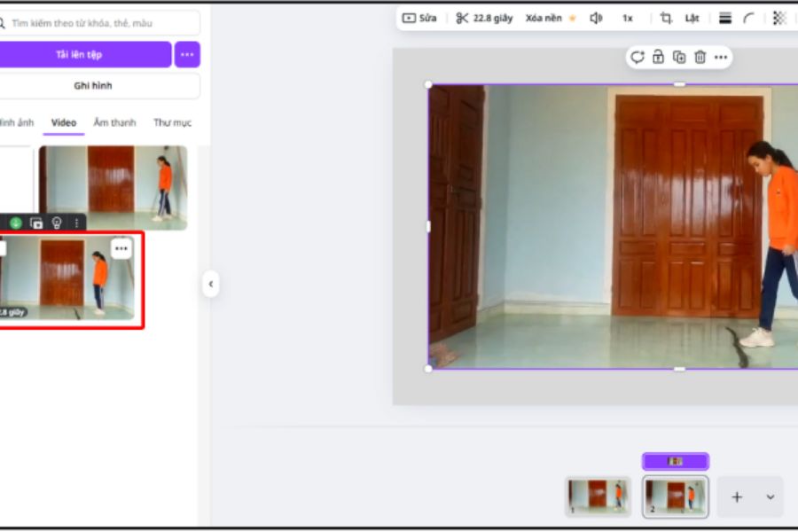
Task: Click the Tải lên tệp upload button
Action: coord(80,55)
